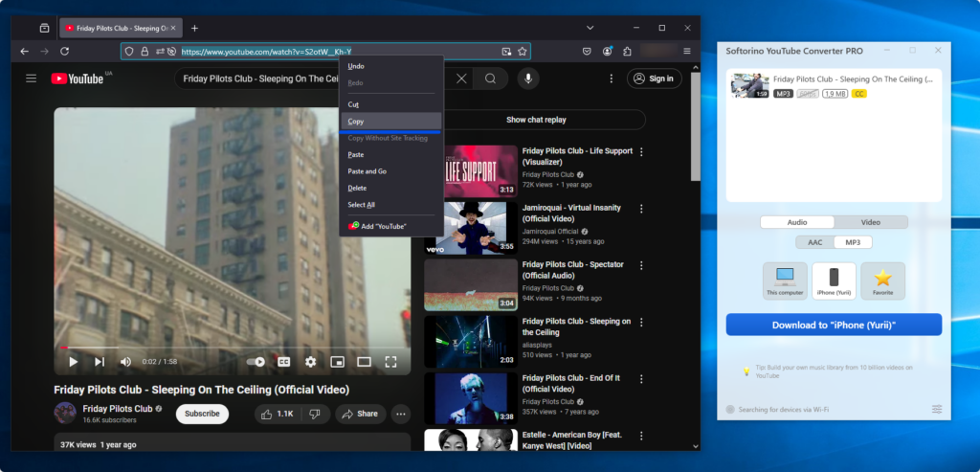
Task: Click the site padlock icon
Action: (x=145, y=52)
